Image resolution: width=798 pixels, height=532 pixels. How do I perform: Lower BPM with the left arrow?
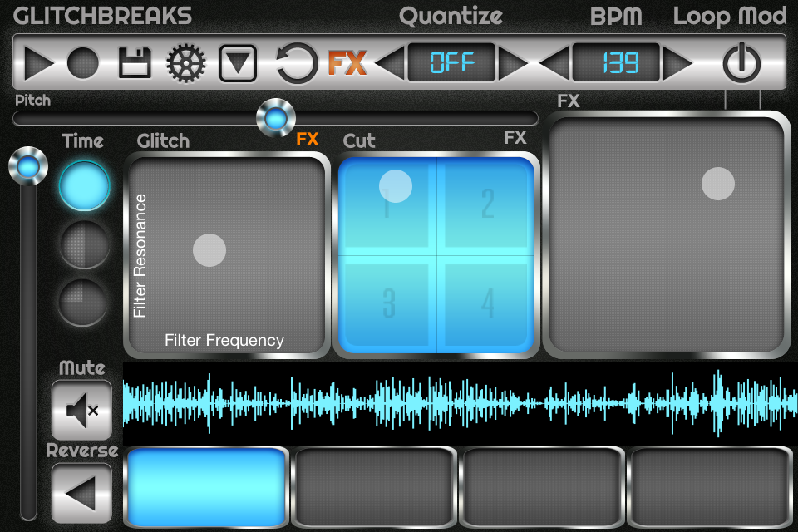point(554,63)
